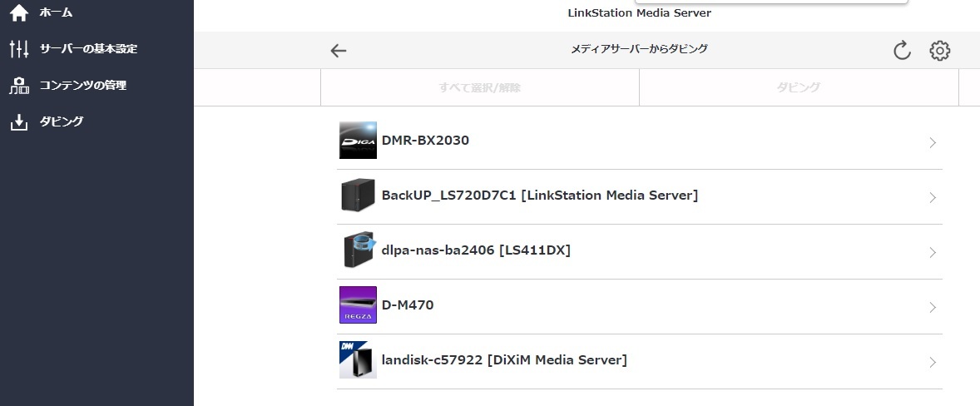Click the LinkStation Media Server title
The image size is (980, 406).
pos(640,13)
